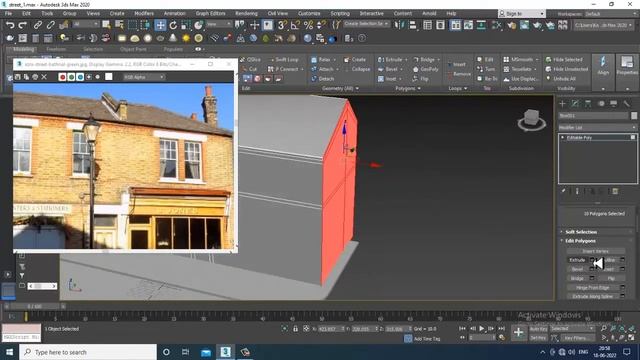Open the Workspaces Default dropdown

[610, 14]
